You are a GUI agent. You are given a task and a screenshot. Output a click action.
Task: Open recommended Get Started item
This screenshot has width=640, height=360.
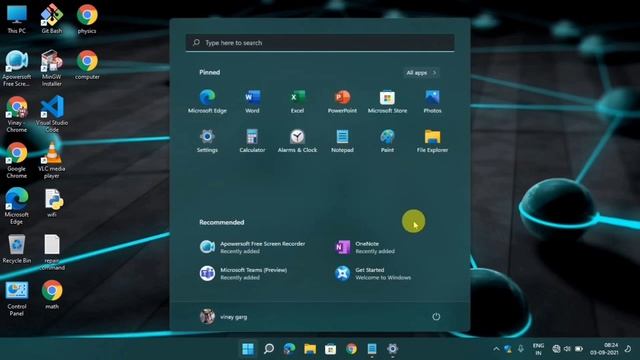point(373,273)
